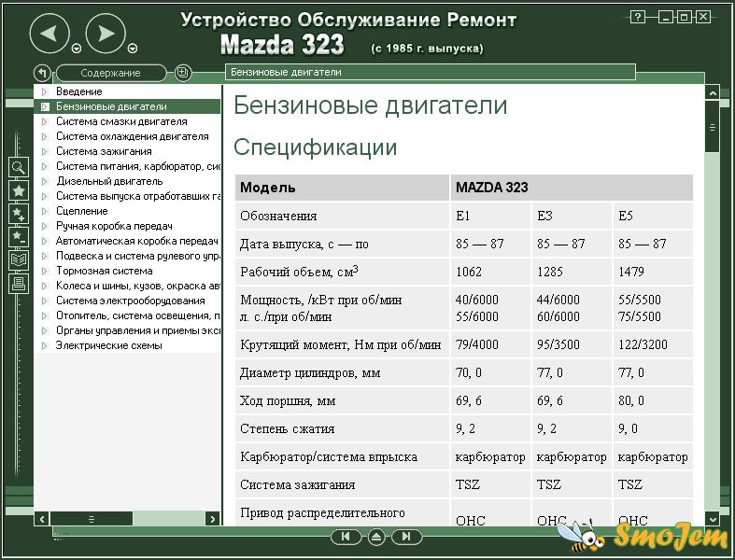Viewport: 735px width, 560px height.
Task: Remove bookmark with star minus icon
Action: (x=19, y=237)
